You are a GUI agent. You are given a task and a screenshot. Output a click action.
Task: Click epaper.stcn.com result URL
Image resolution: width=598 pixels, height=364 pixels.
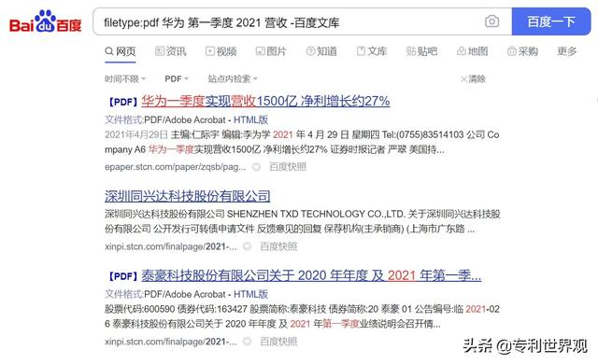click(175, 167)
